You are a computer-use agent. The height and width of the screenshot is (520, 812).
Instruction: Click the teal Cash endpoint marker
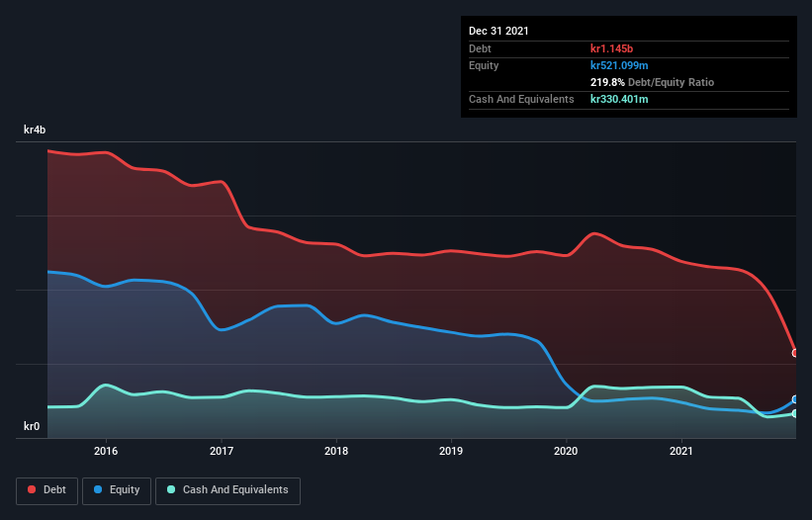[795, 413]
